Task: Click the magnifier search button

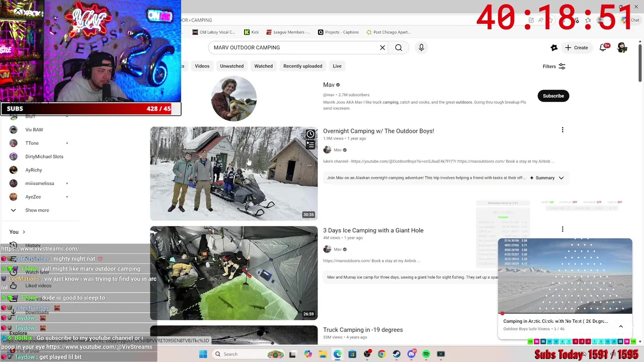Action: 398,48
